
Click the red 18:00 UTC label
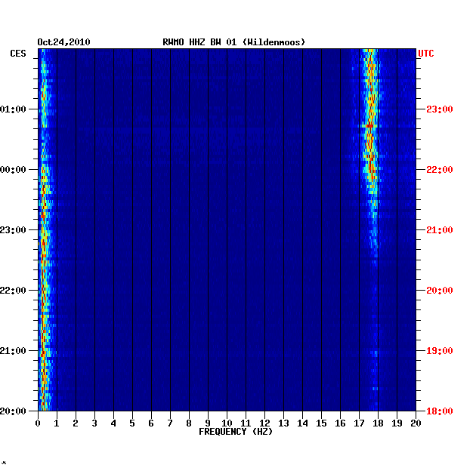[440, 411]
